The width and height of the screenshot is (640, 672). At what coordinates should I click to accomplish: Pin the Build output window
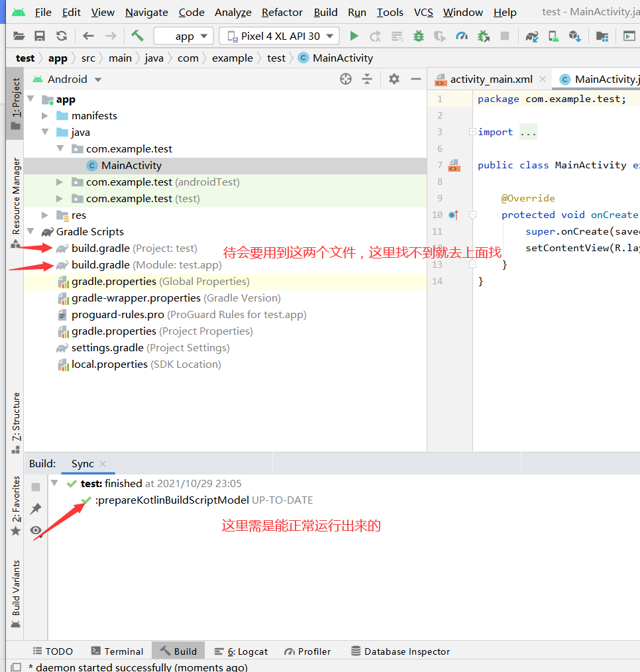[35, 509]
